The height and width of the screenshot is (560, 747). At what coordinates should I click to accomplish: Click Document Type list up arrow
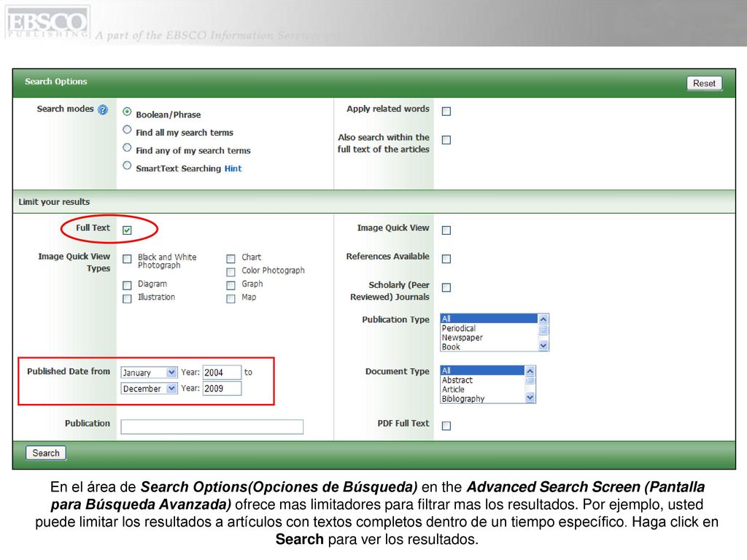pos(530,371)
